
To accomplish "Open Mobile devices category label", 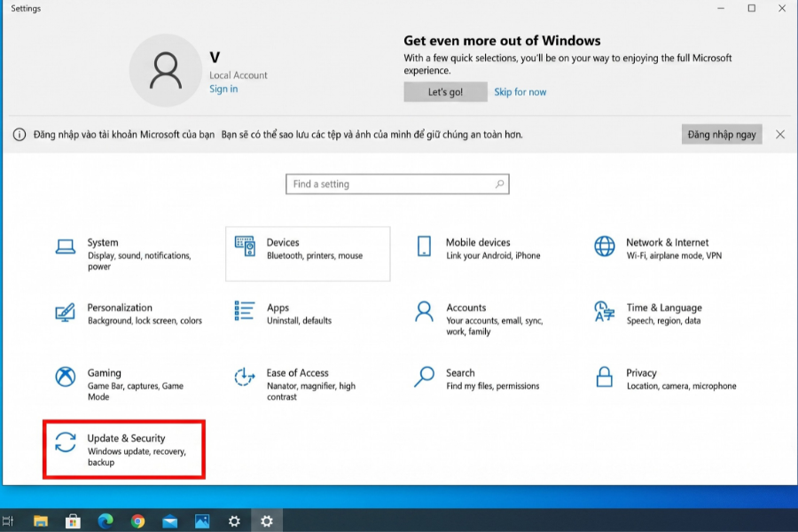I will (478, 242).
